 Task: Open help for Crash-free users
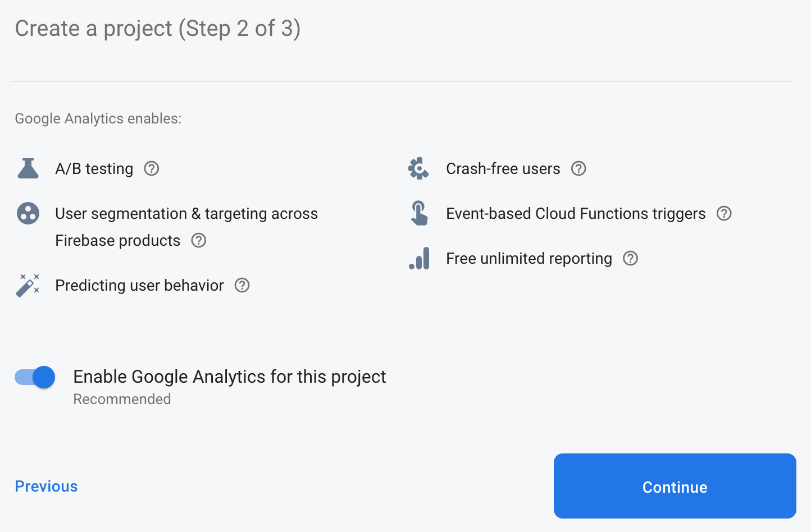coord(578,168)
